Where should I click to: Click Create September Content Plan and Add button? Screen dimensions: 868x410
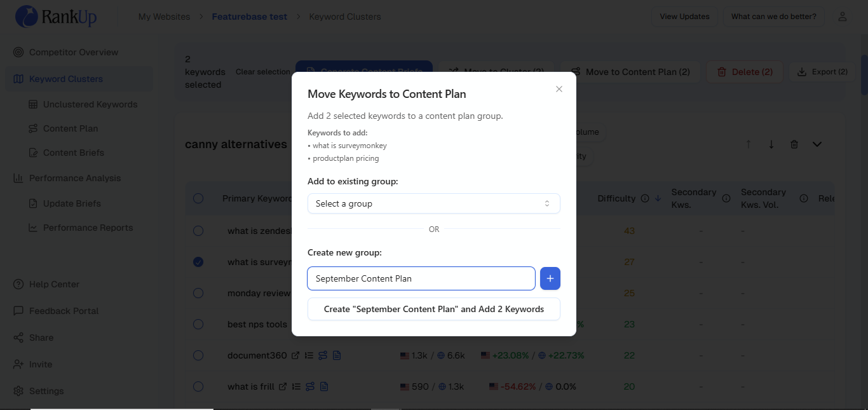pyautogui.click(x=434, y=309)
